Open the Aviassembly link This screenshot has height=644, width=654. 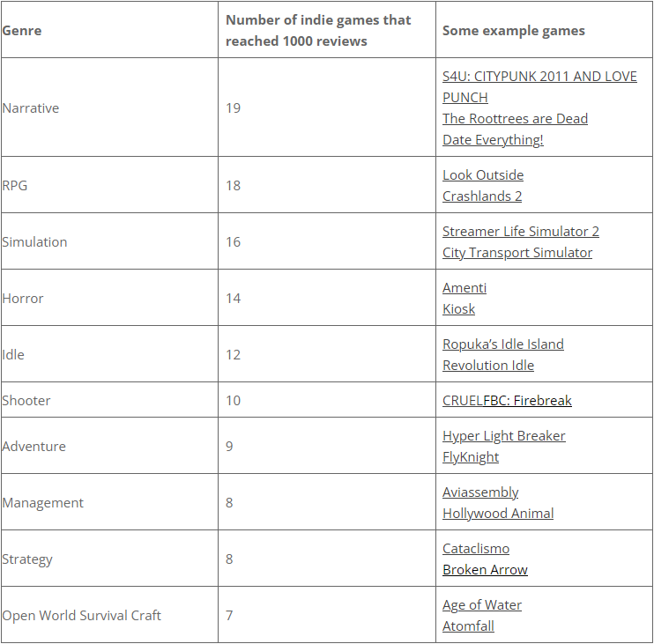(x=480, y=492)
